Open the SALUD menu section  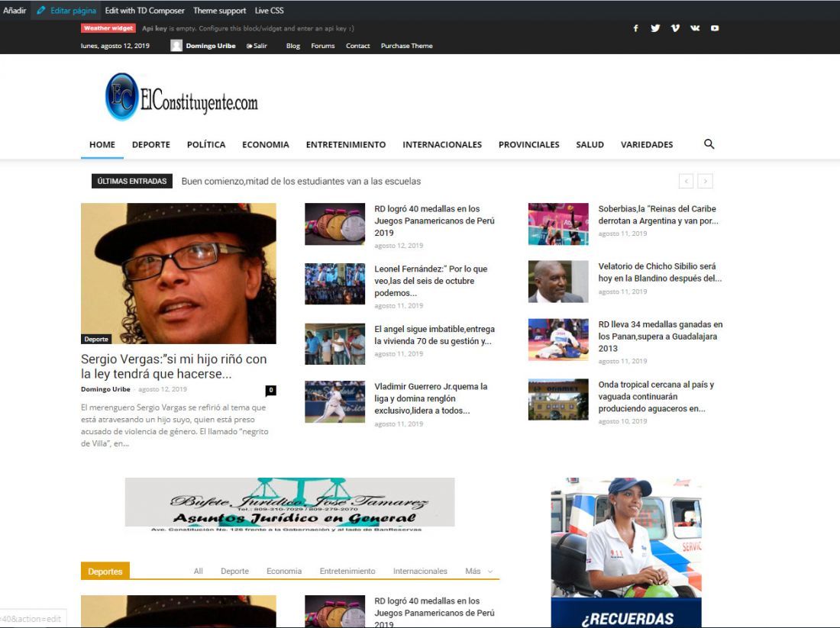pos(590,144)
